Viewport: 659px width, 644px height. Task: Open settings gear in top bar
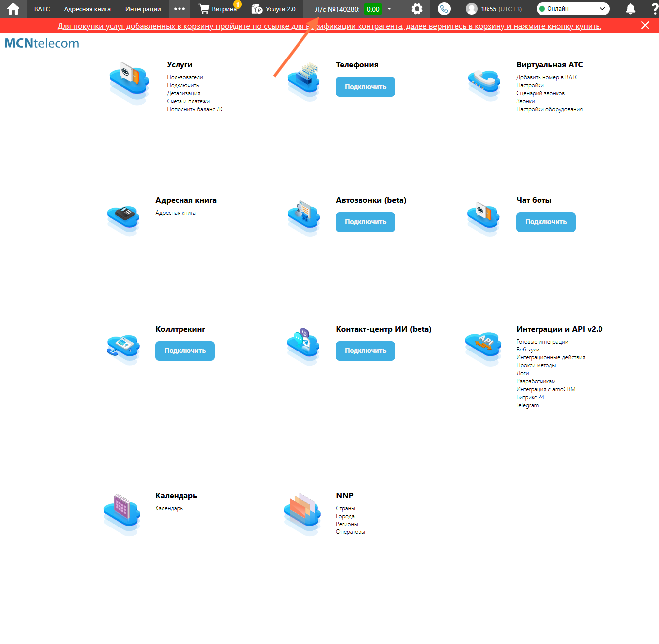[x=417, y=9]
